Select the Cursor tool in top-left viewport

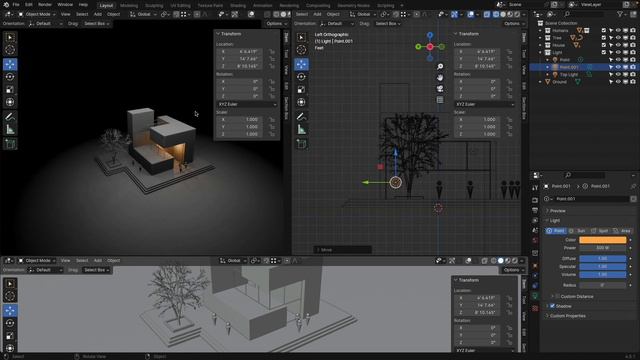coord(10,50)
